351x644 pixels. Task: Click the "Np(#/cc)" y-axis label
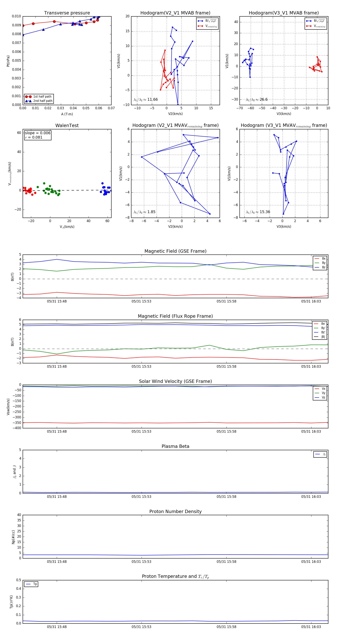click(13, 537)
